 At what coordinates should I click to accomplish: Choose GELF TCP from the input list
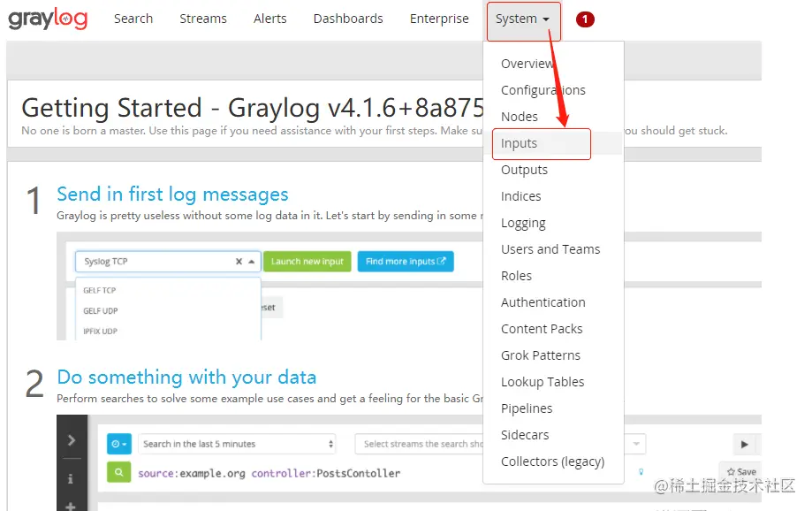100,290
